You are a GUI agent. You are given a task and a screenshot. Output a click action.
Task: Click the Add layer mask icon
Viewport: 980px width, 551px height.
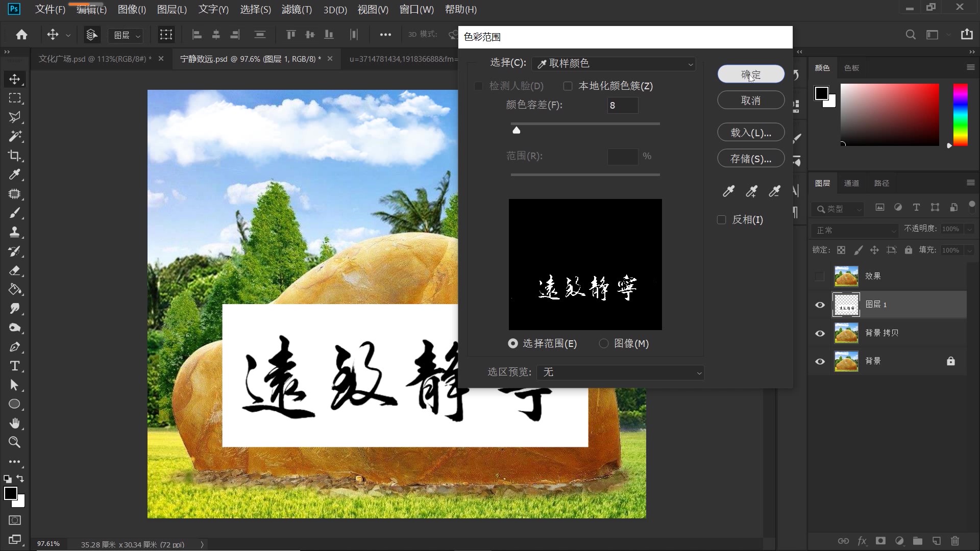pyautogui.click(x=880, y=541)
